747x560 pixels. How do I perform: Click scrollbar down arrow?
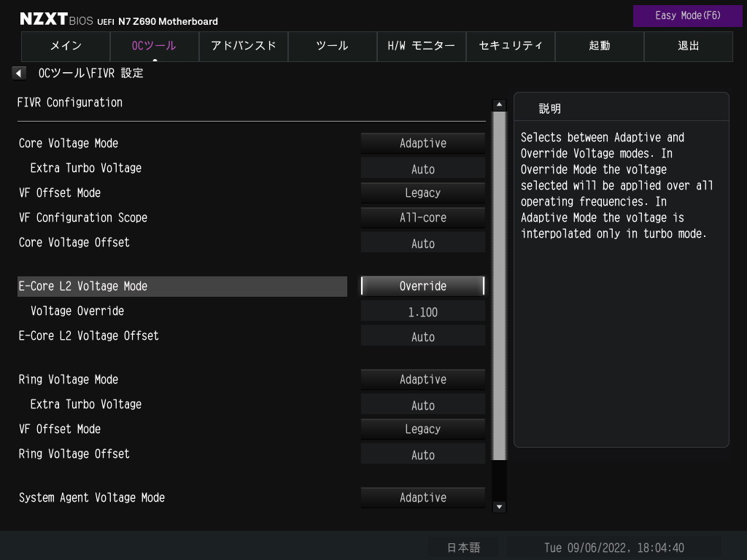click(499, 507)
